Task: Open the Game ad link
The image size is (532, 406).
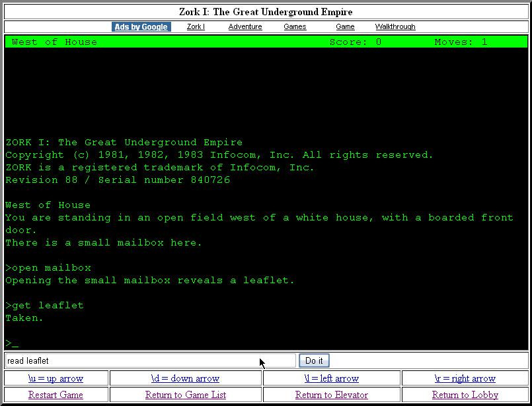Action: pyautogui.click(x=345, y=27)
